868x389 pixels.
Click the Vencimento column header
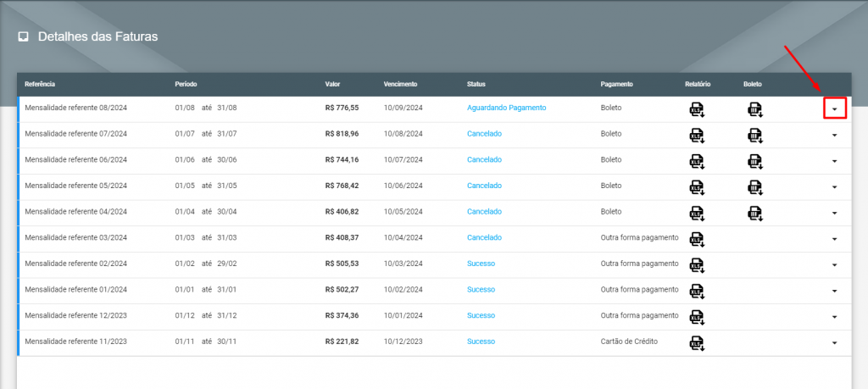point(400,85)
